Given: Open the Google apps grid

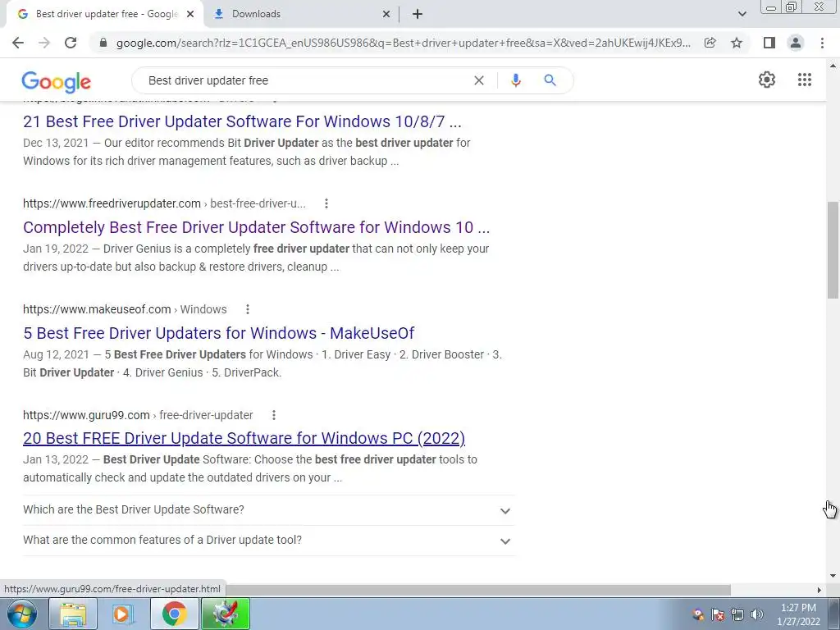Looking at the screenshot, I should click(804, 80).
